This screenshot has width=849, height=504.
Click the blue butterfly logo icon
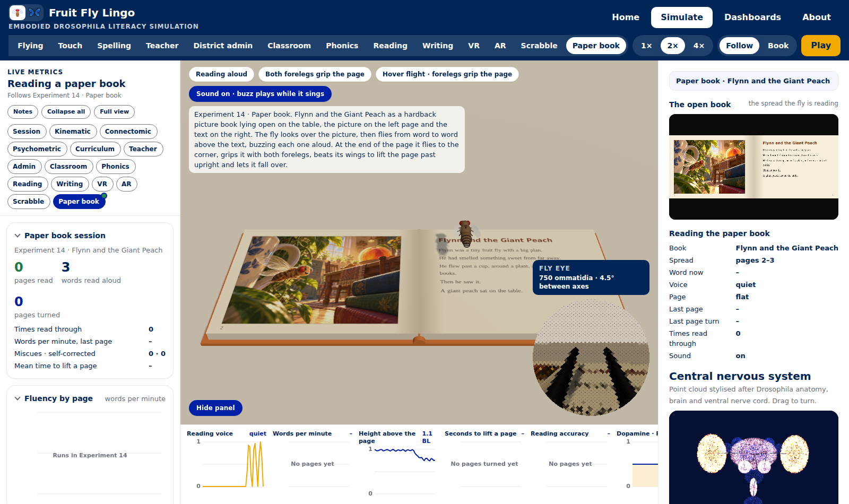[34, 13]
